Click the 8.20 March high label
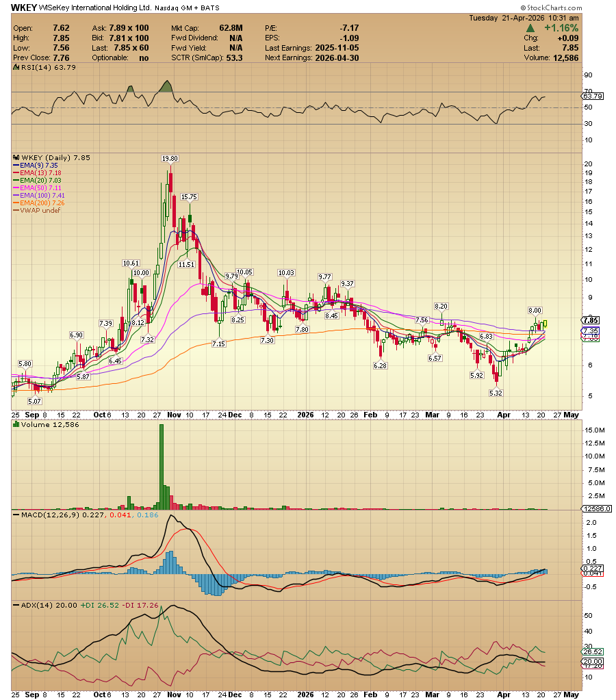 pyautogui.click(x=441, y=307)
